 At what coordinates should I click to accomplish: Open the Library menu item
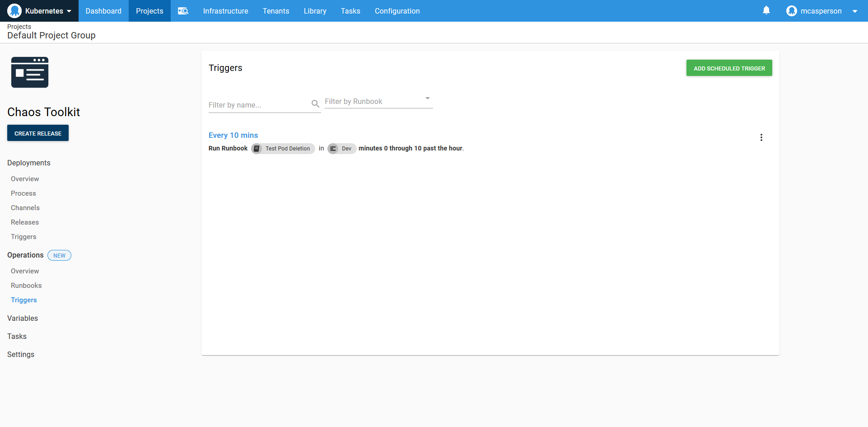pyautogui.click(x=315, y=11)
